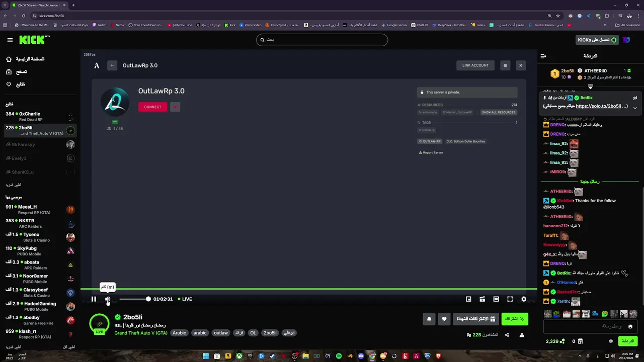Screen dimensions: 644x362
Task: Click the Gift Subs button
Action: tap(475, 319)
